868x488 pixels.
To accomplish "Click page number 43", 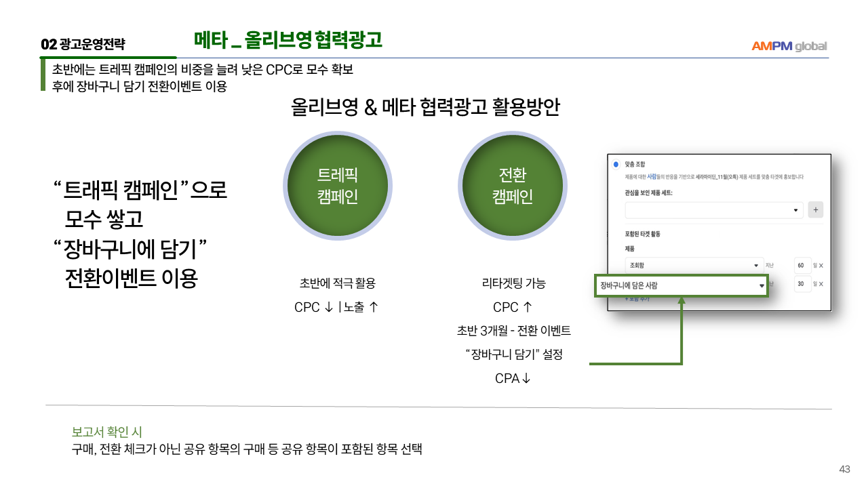I will [x=844, y=470].
